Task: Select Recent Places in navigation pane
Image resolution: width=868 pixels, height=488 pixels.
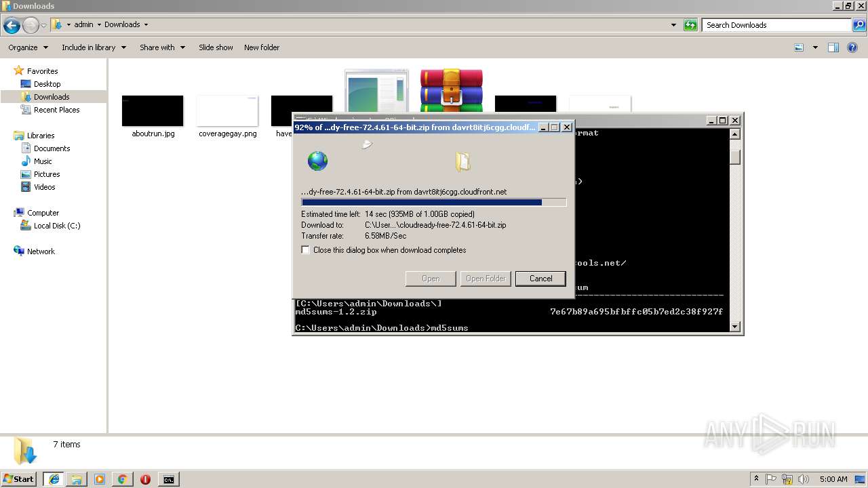Action: pyautogui.click(x=56, y=110)
